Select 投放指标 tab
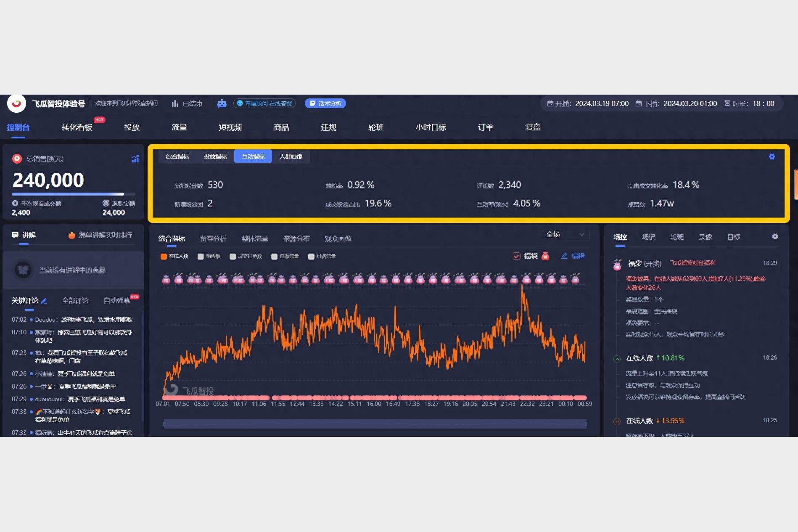Image resolution: width=798 pixels, height=532 pixels. pyautogui.click(x=215, y=156)
